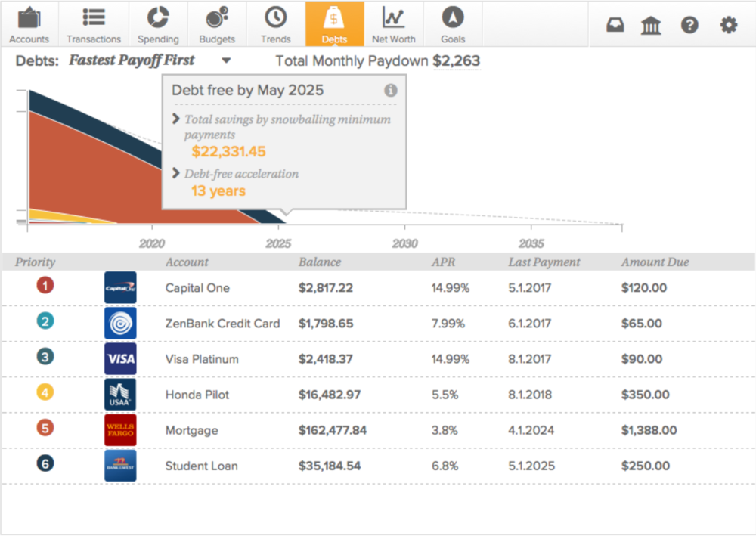Click priority badge number 1
This screenshot has height=536, width=756.
click(45, 286)
